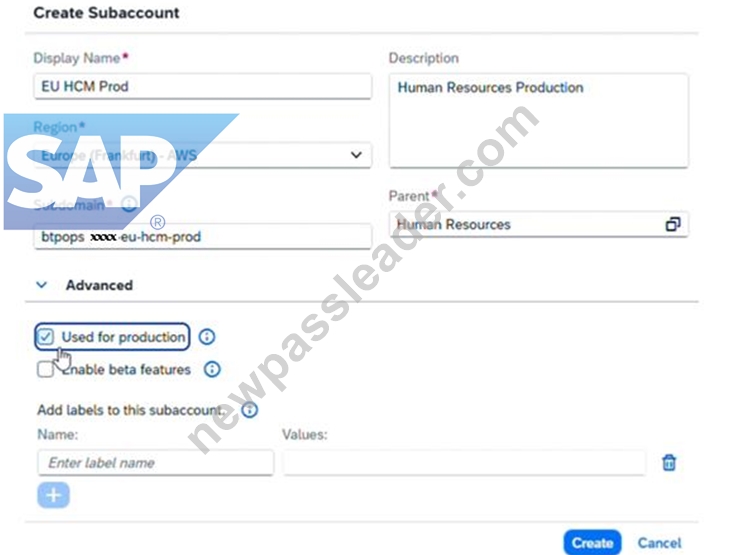Open value help icon in Parent field
The width and height of the screenshot is (729, 555).
(673, 225)
